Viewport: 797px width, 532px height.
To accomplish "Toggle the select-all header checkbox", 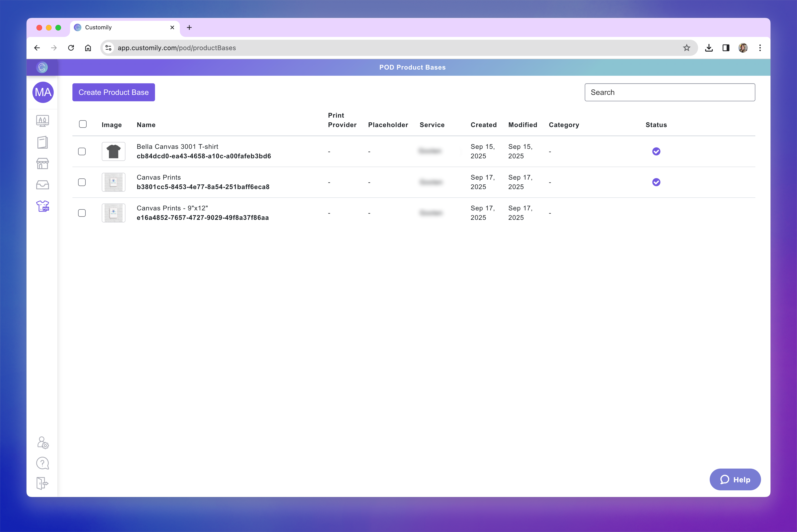I will click(x=83, y=124).
